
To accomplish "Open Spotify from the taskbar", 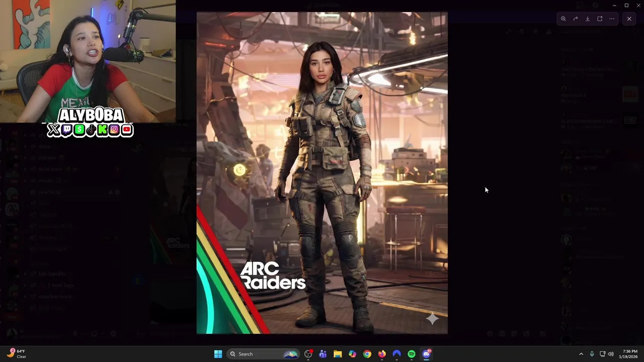I will tap(412, 354).
